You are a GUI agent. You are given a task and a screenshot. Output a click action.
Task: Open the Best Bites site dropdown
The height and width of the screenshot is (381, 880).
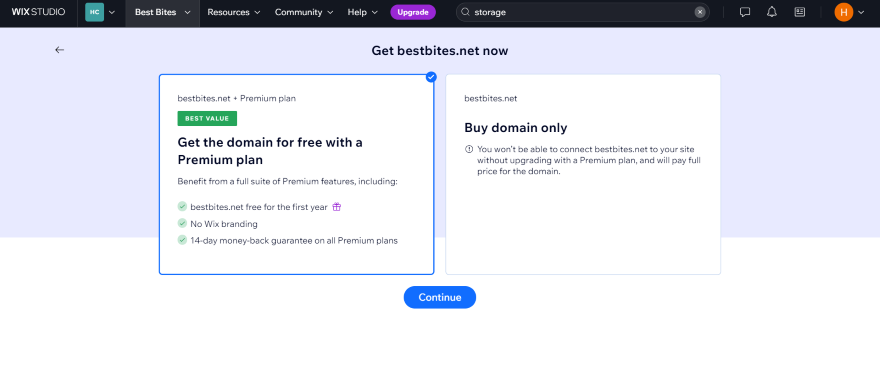pyautogui.click(x=163, y=12)
